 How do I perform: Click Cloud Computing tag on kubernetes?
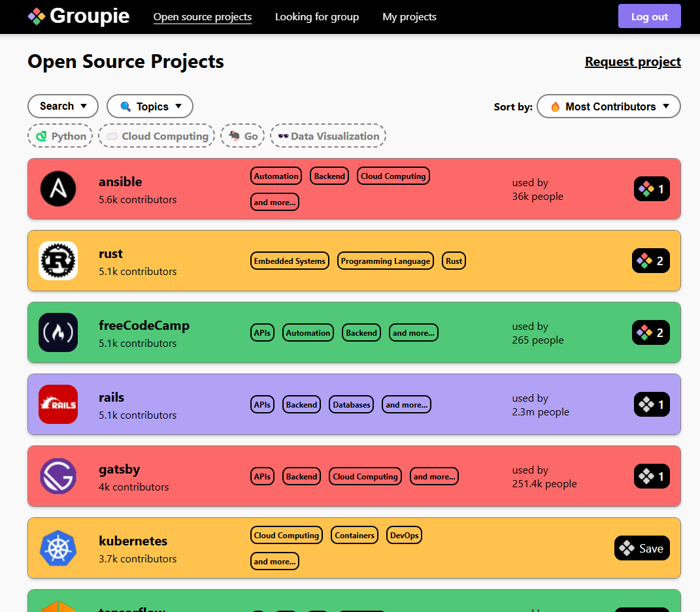pyautogui.click(x=287, y=535)
